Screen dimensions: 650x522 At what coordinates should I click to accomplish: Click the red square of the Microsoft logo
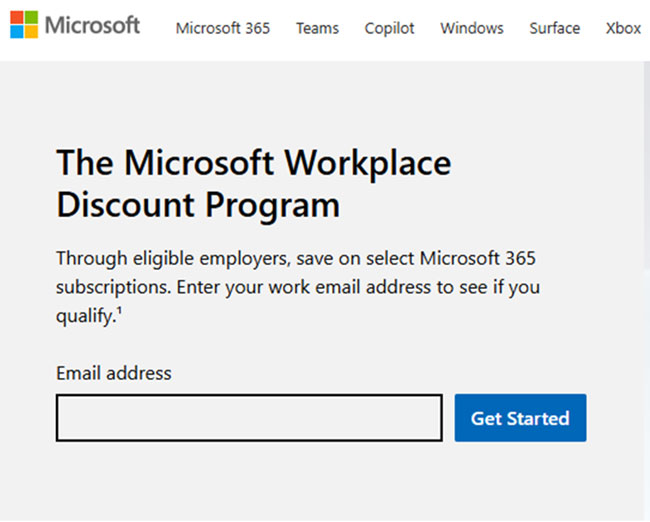tap(17, 18)
